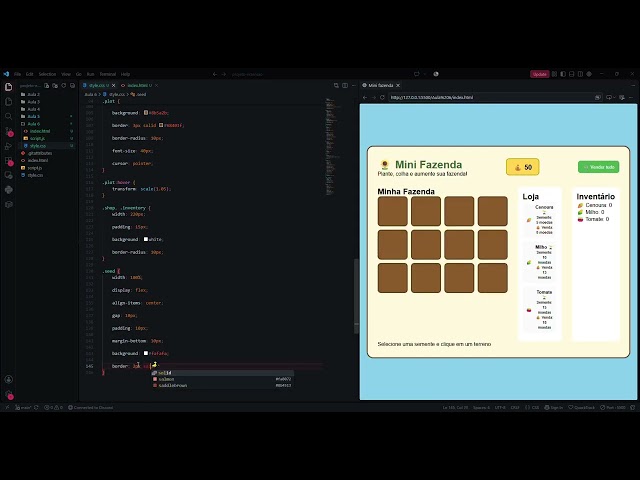
Task: Click the Update button in title bar
Action: (x=539, y=74)
